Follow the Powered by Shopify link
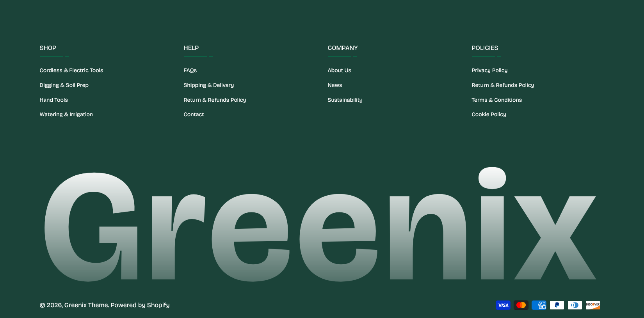This screenshot has width=644, height=318. point(140,305)
